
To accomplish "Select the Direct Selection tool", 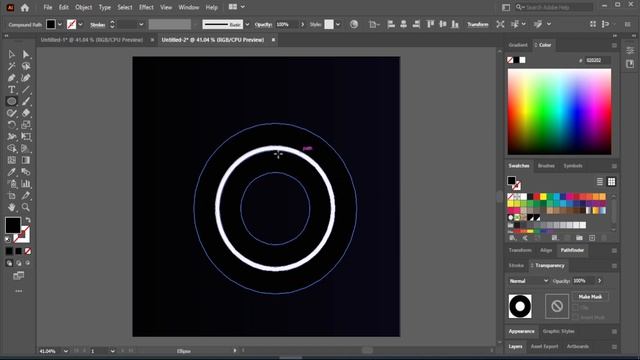I will [x=26, y=54].
